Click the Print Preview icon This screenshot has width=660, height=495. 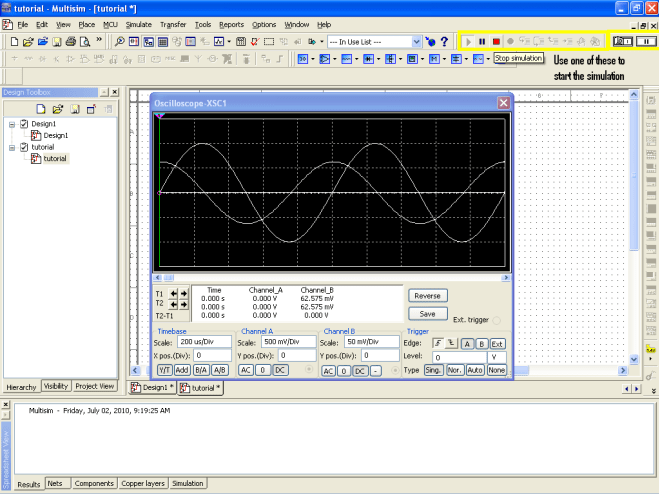[85, 42]
